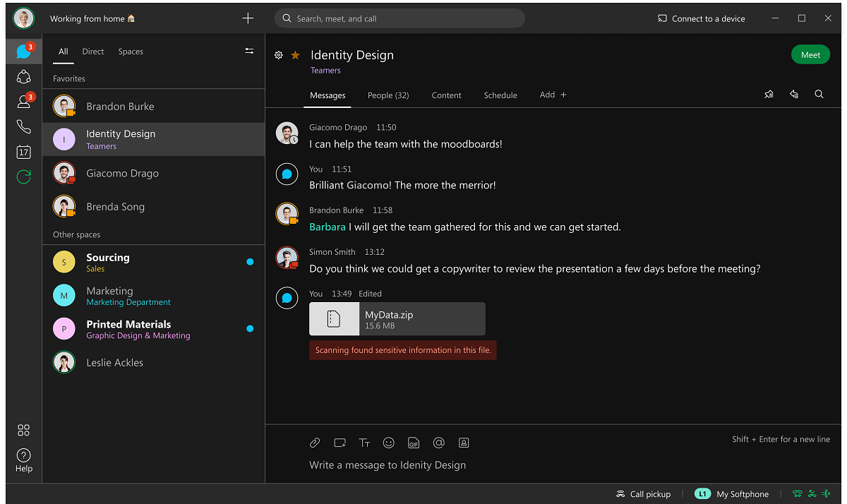Image resolution: width=847 pixels, height=504 pixels.
Task: Toggle the favorite star for Identity Design
Action: pos(295,55)
